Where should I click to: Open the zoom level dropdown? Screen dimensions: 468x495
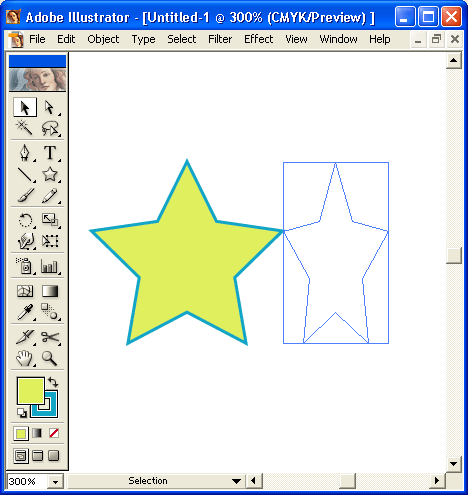coord(55,482)
